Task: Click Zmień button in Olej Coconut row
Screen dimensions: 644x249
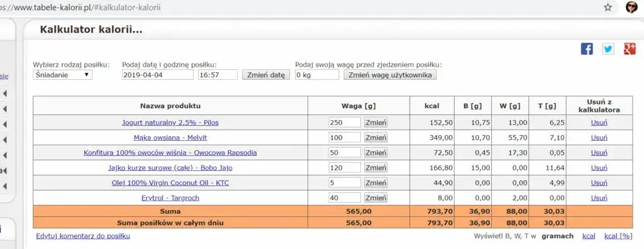Action: (376, 183)
